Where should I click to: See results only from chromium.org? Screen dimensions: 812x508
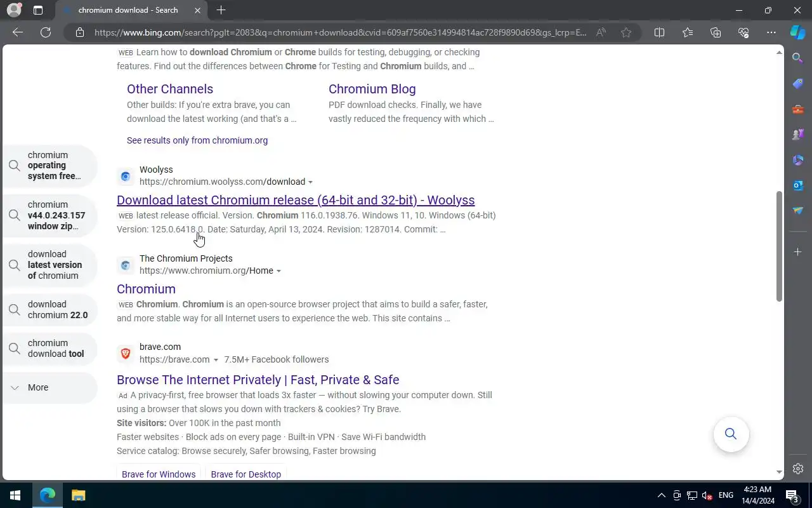pos(197,140)
